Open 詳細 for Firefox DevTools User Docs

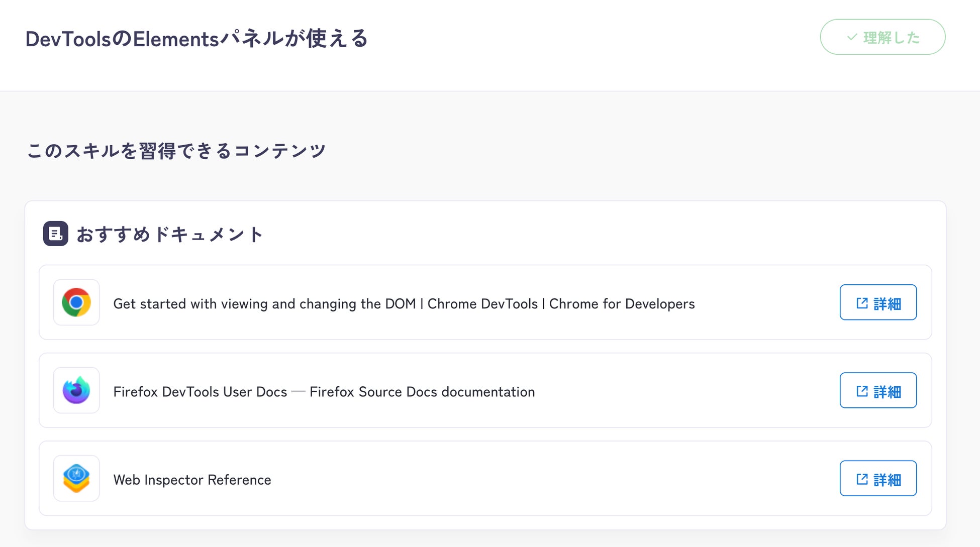pyautogui.click(x=878, y=390)
